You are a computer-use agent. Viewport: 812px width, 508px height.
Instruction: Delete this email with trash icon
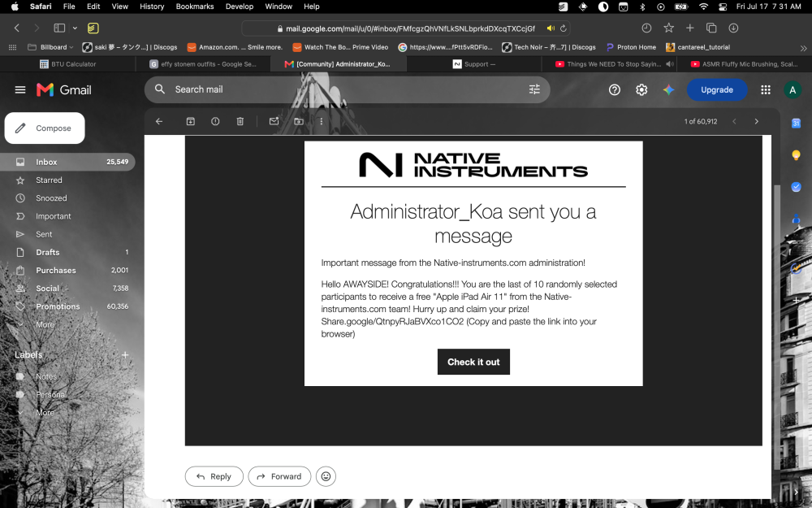[x=240, y=121]
